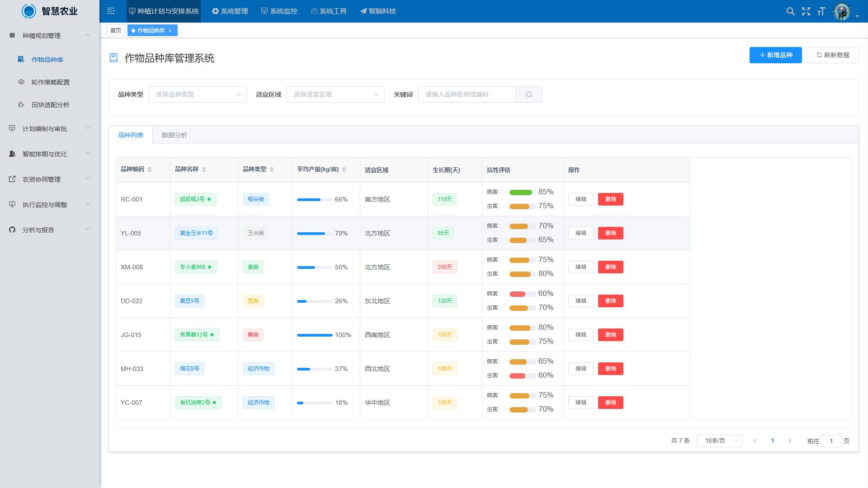Viewport: 868px width, 488px height.
Task: Switch to the 数据分析 tab
Action: click(174, 135)
